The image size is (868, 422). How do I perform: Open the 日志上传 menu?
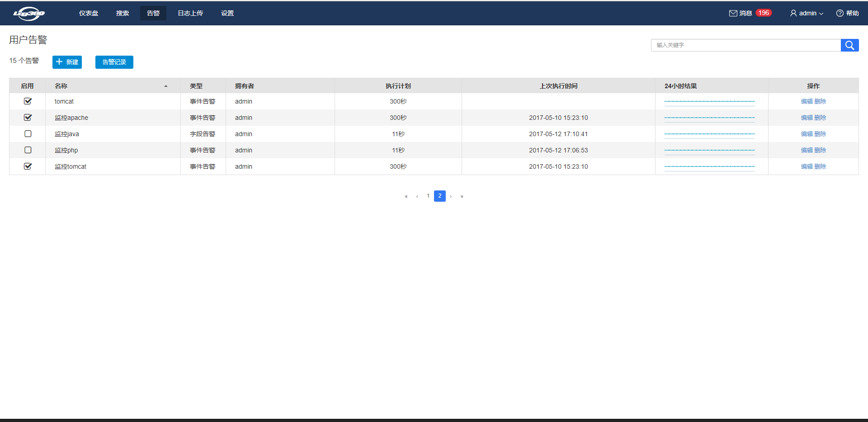pos(190,13)
